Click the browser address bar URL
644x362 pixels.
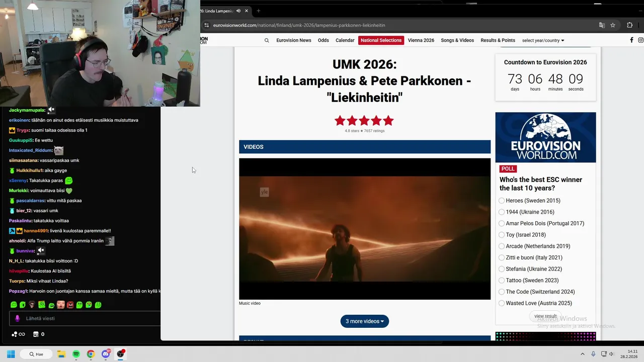point(299,25)
